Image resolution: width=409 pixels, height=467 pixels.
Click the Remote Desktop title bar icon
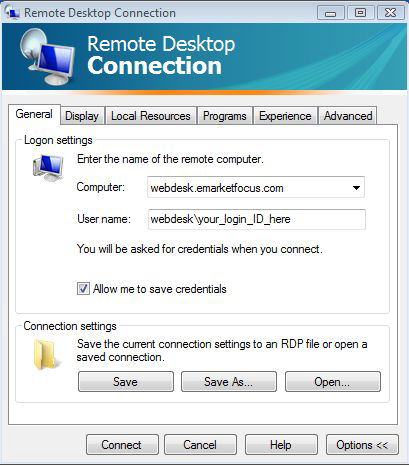(12, 12)
